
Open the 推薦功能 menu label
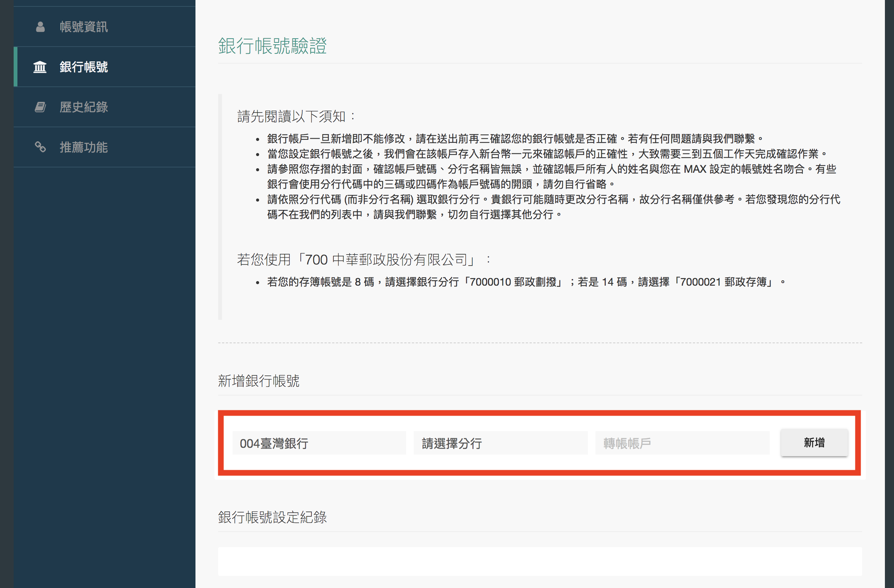tap(84, 147)
